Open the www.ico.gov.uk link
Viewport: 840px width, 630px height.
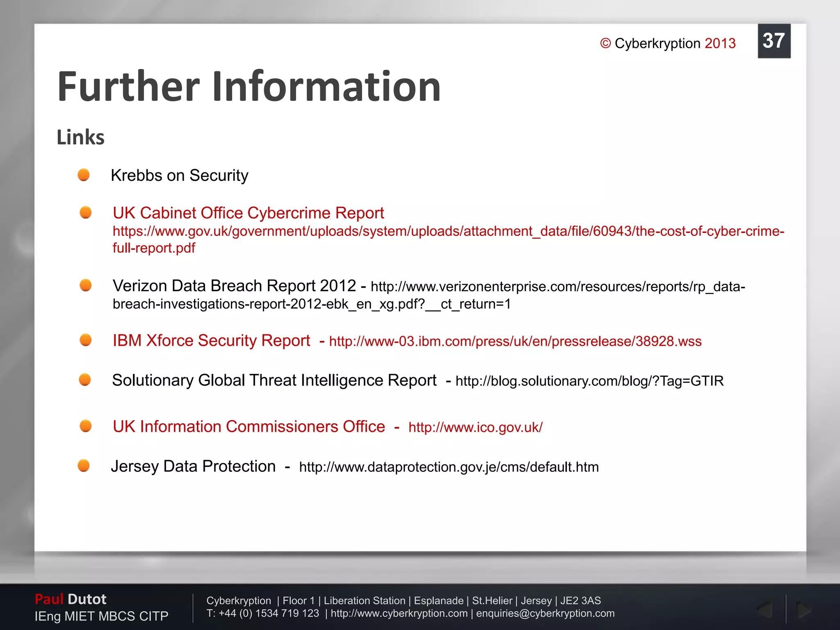(475, 427)
